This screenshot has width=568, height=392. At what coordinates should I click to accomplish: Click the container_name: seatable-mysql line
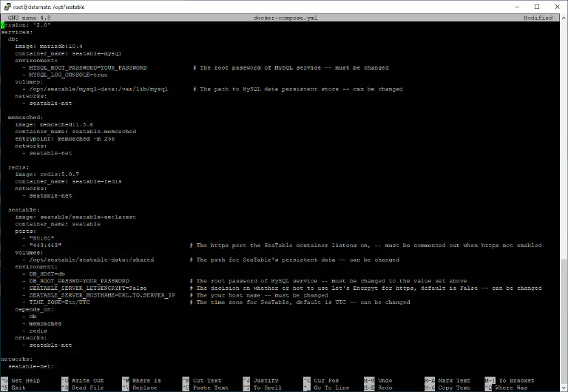click(x=68, y=53)
